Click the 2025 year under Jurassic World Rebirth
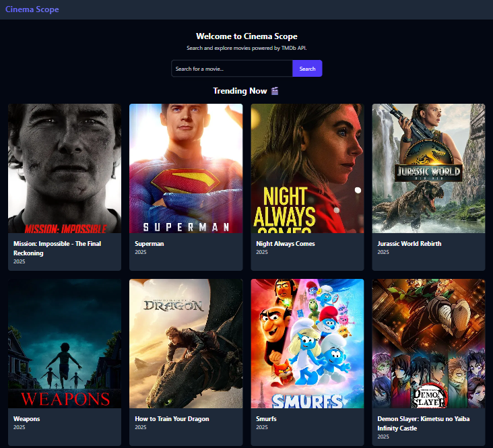Image resolution: width=493 pixels, height=448 pixels. click(x=383, y=252)
